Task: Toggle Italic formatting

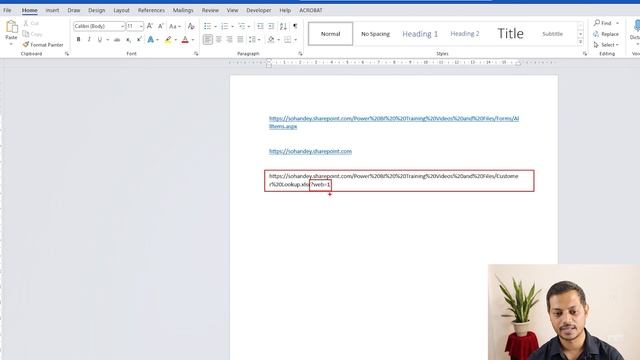Action: pyautogui.click(x=89, y=40)
